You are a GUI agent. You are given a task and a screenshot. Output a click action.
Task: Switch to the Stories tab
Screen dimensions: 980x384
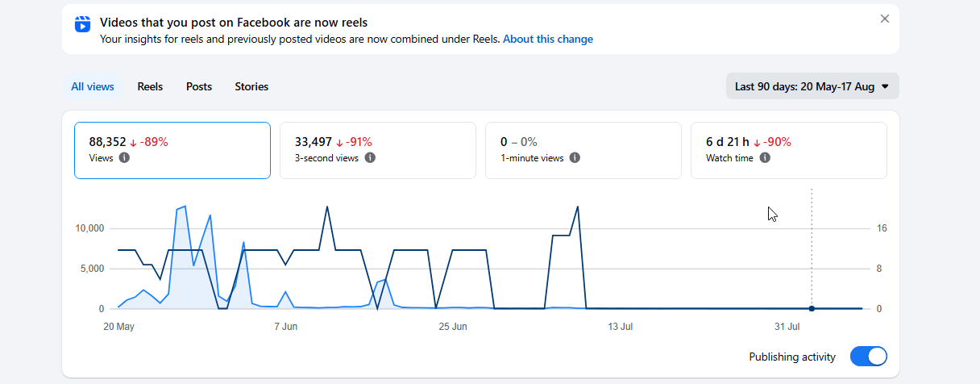pyautogui.click(x=251, y=86)
